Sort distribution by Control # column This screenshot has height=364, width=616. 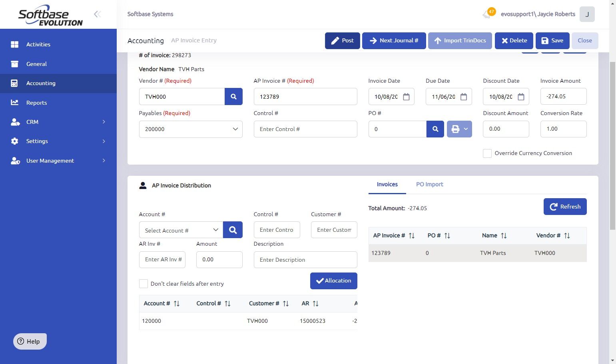(x=227, y=304)
